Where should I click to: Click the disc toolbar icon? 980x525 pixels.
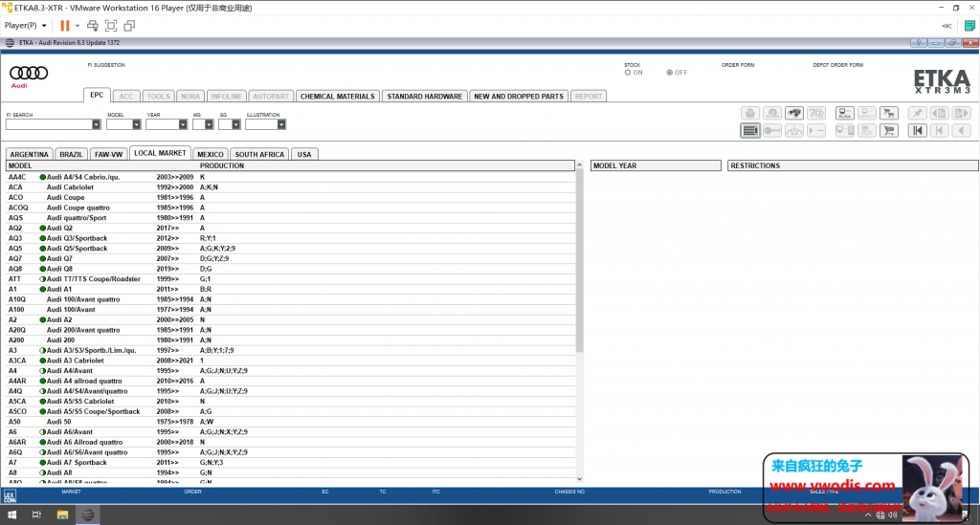pos(772,113)
